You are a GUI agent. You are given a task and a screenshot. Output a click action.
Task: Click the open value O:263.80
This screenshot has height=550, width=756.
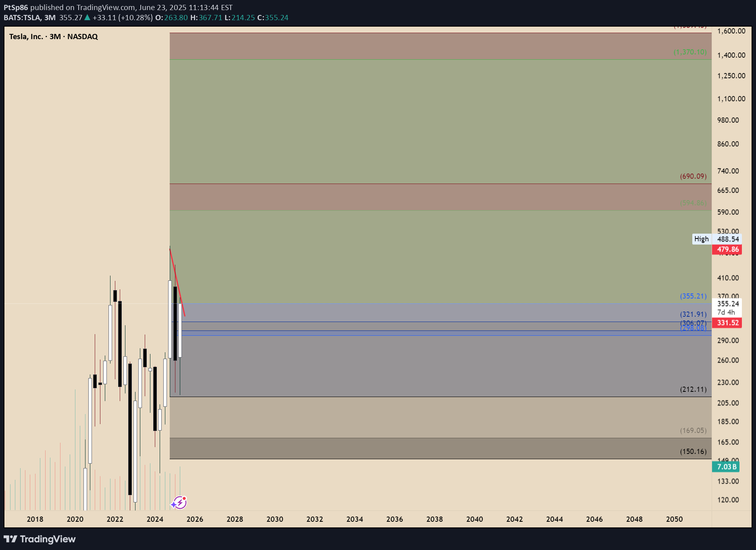(171, 17)
